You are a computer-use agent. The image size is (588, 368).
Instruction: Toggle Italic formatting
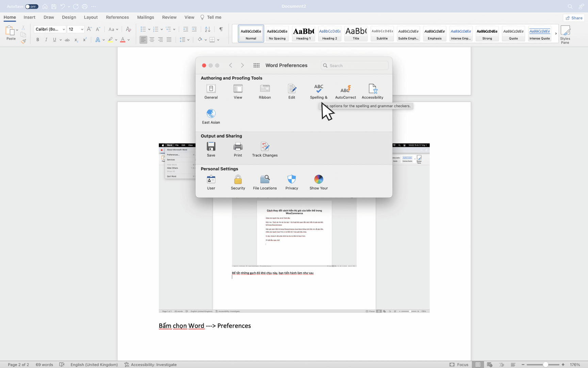click(46, 40)
